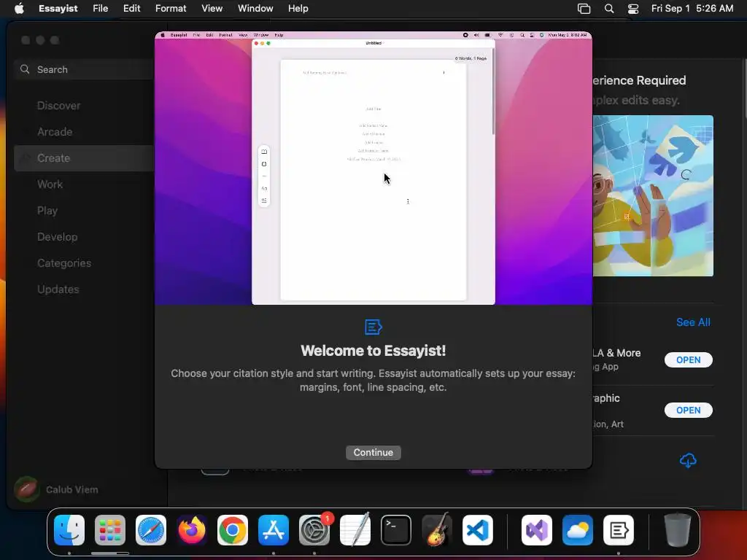Open GarageBand from the Dock
Image resolution: width=747 pixels, height=560 pixels.
436,530
